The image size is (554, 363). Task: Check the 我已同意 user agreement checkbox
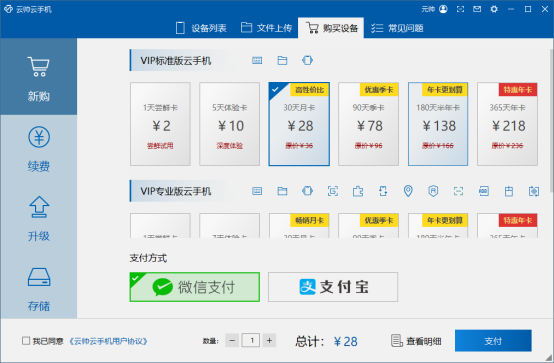tap(26, 341)
